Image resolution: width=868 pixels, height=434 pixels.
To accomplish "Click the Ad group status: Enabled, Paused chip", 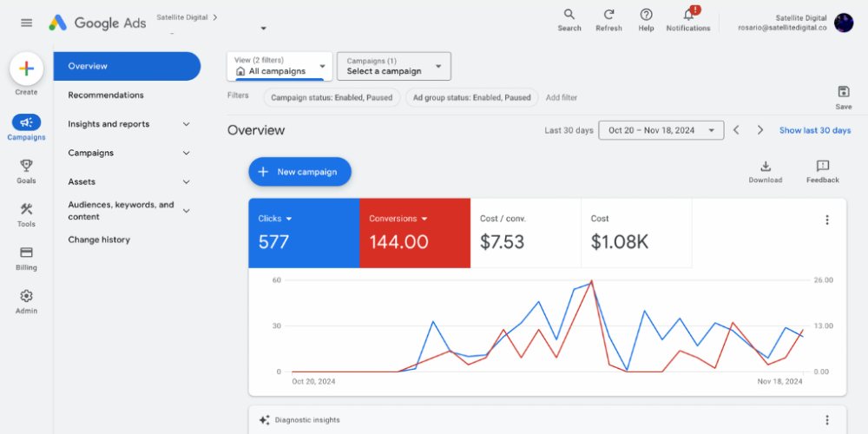I will click(471, 97).
